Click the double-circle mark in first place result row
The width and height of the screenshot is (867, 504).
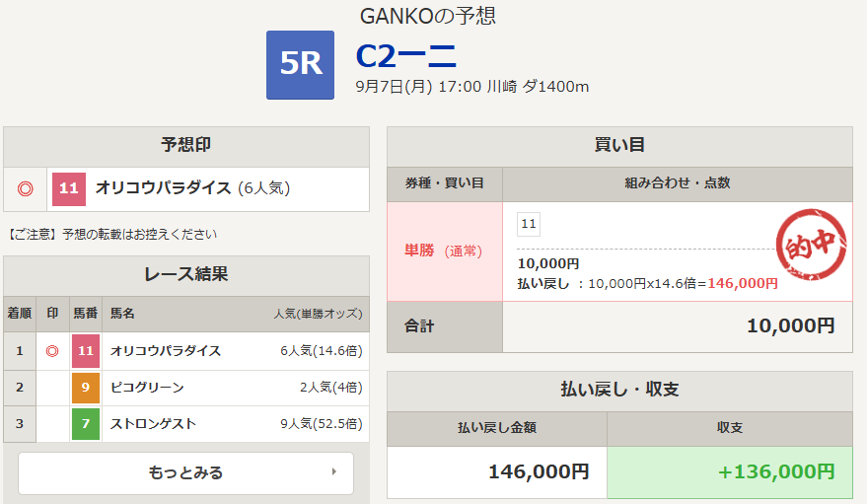click(x=52, y=351)
